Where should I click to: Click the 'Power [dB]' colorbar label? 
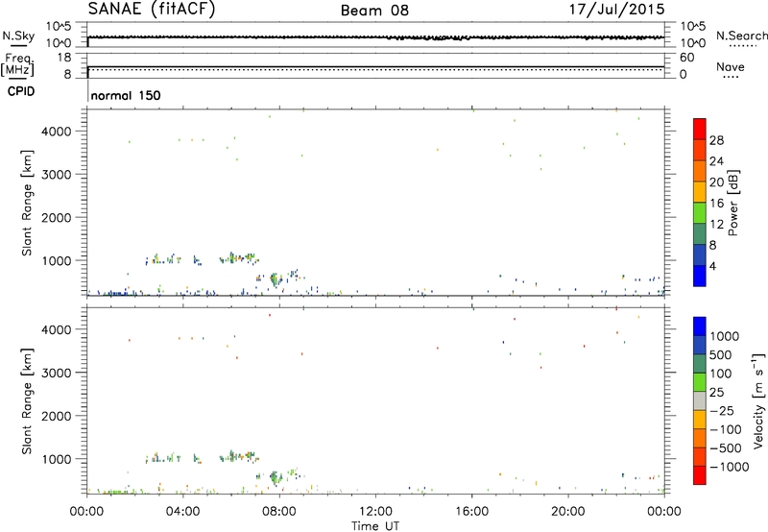733,203
